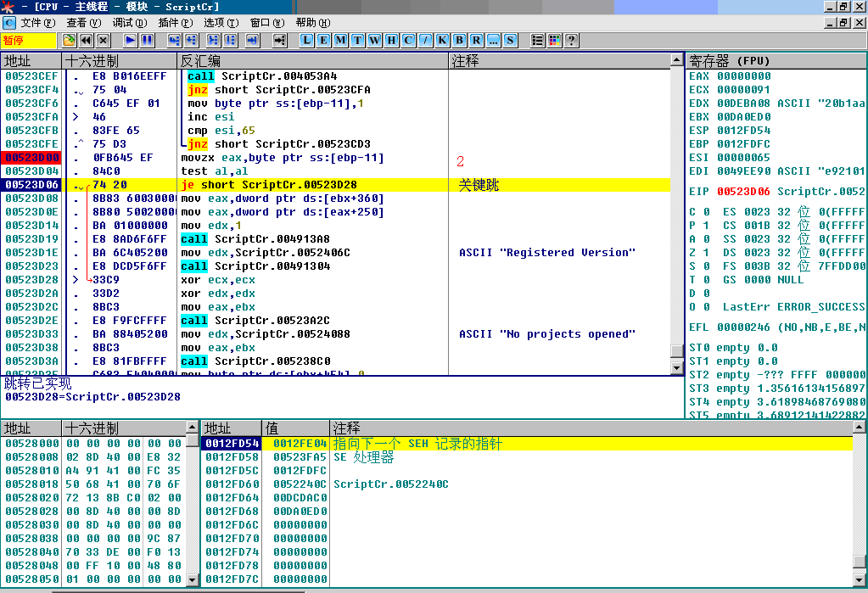The width and height of the screenshot is (868, 593).
Task: Click the P flag value
Action: click(706, 226)
